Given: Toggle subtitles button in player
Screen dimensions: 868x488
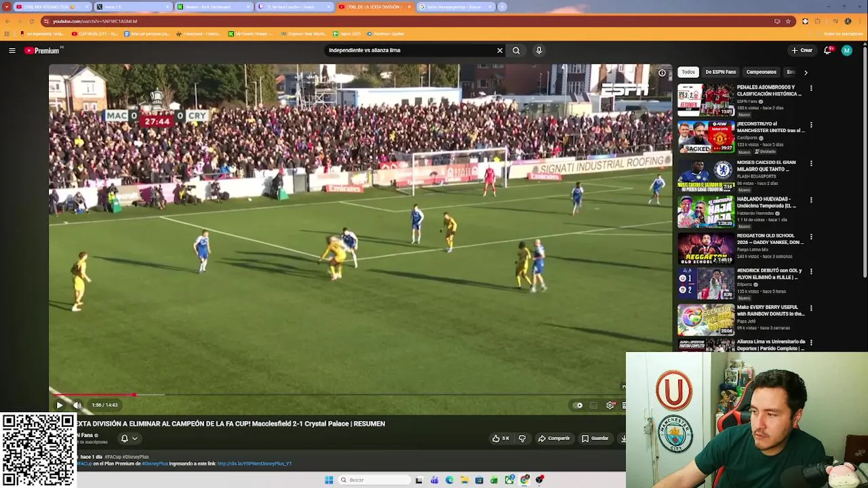Looking at the screenshot, I should [594, 405].
